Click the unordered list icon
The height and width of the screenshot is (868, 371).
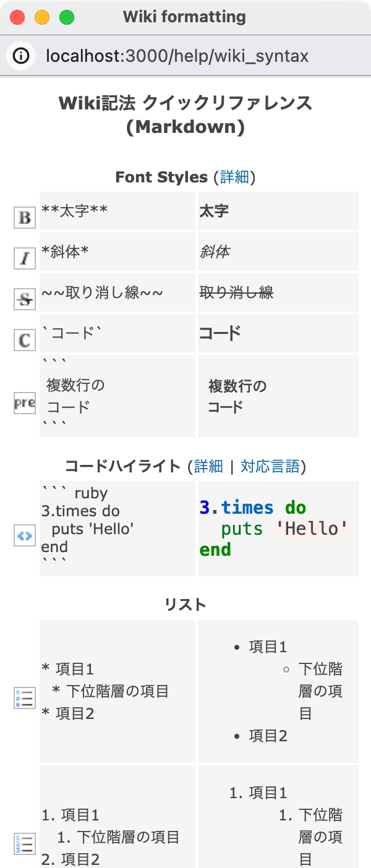[25, 698]
